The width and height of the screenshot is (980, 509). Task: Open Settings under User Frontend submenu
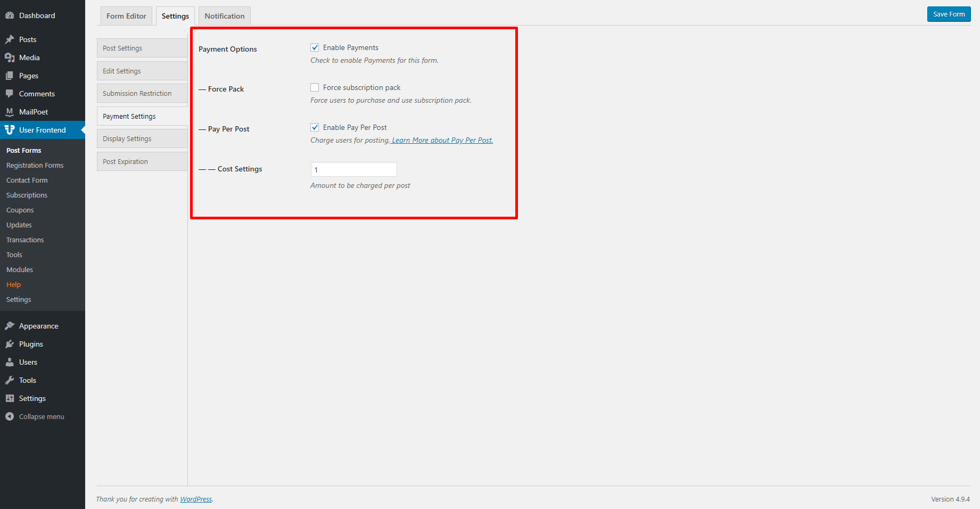pyautogui.click(x=19, y=299)
